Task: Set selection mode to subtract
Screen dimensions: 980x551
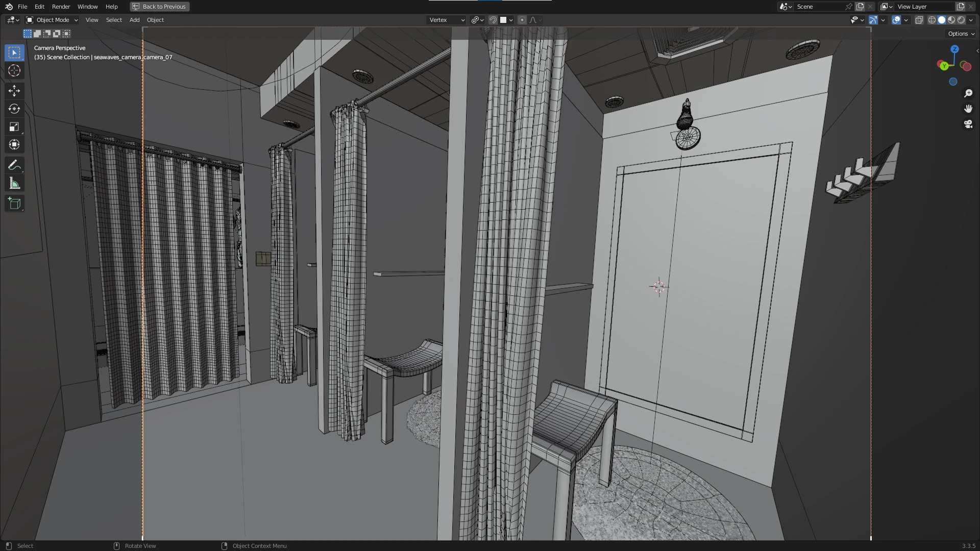Action: coord(47,34)
